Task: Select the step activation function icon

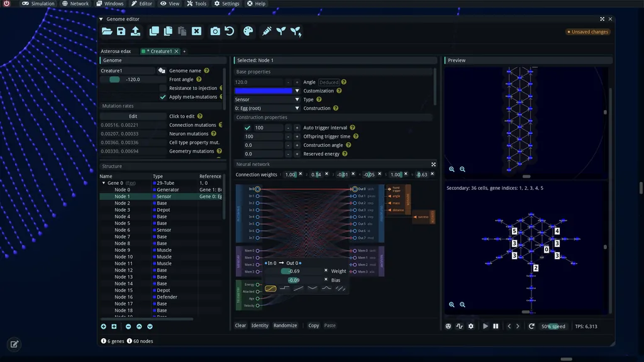Action: pyautogui.click(x=284, y=288)
